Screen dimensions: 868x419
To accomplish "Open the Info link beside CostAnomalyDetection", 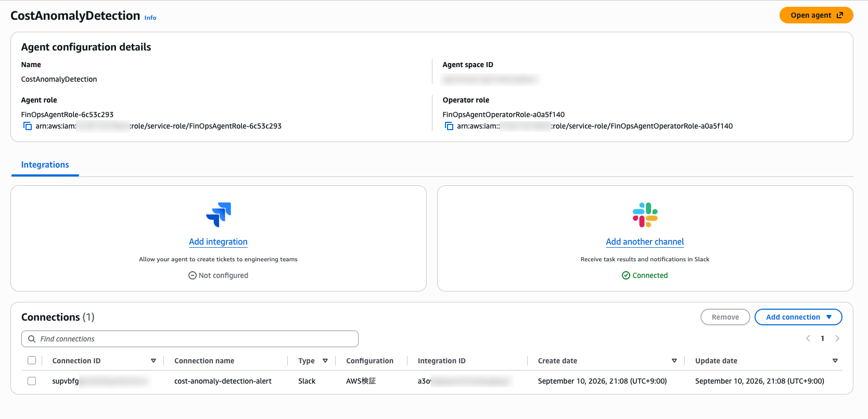I will click(150, 18).
